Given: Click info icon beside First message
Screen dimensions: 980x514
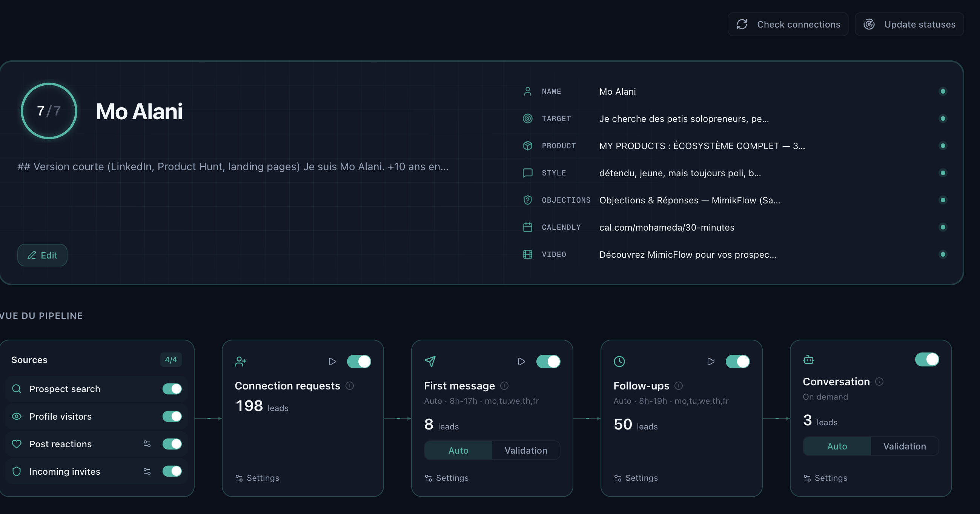Looking at the screenshot, I should pyautogui.click(x=504, y=386).
